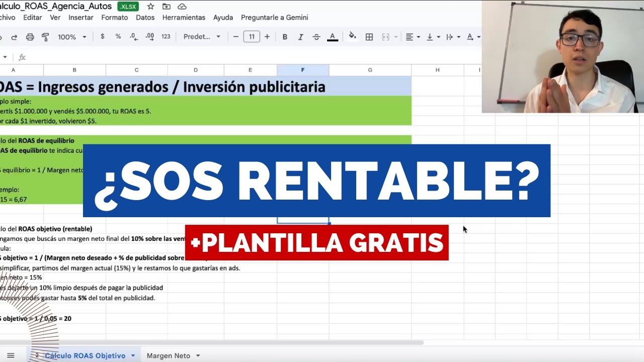Click the move to folder icon
Screen dimensions: 644x362
[167, 7]
